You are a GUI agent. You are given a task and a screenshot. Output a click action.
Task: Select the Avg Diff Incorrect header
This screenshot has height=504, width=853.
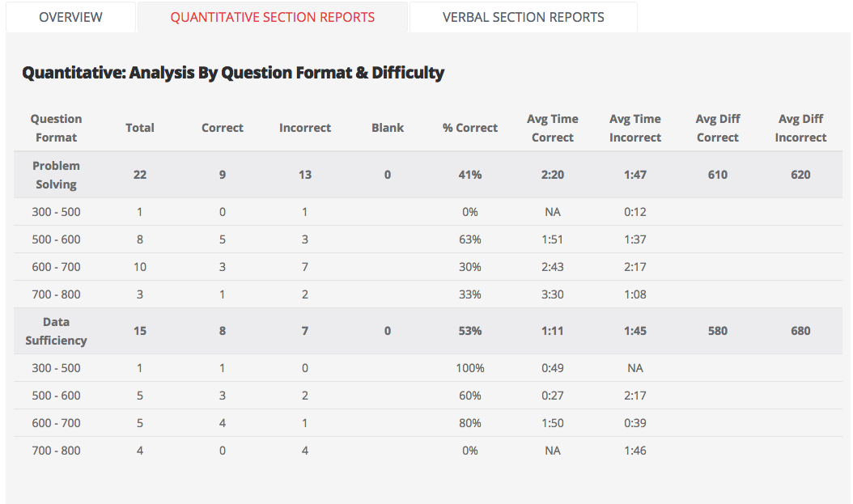click(x=800, y=128)
